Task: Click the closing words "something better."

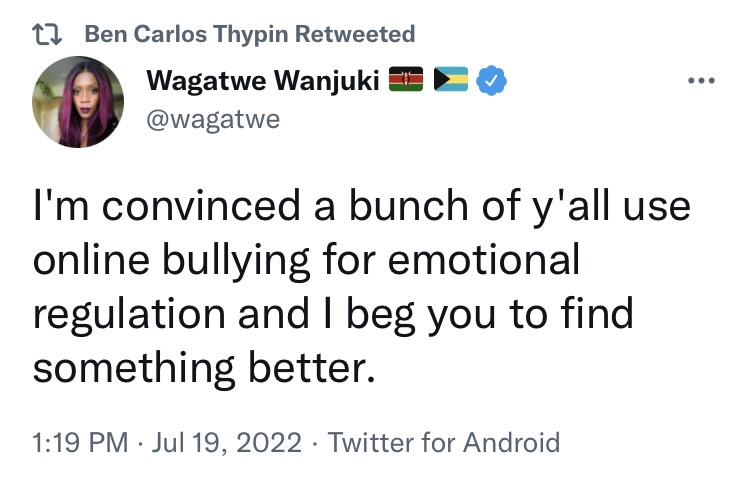Action: (x=204, y=366)
